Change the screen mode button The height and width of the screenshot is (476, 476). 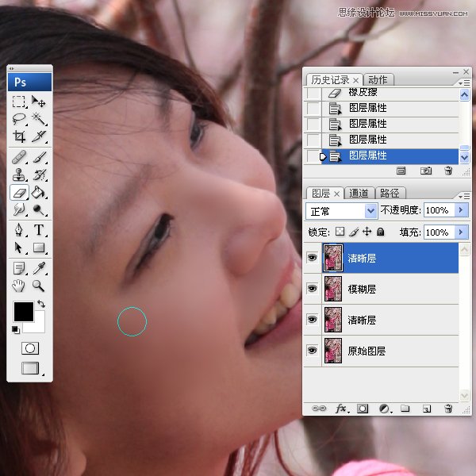(x=30, y=368)
